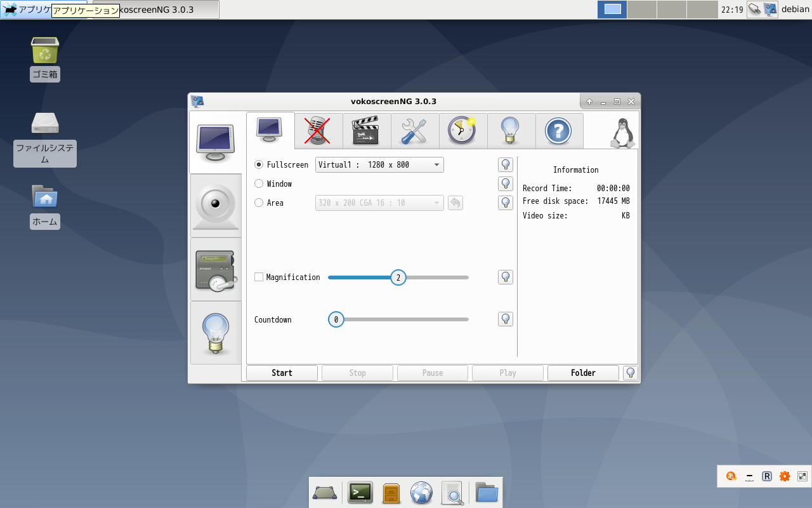Viewport: 812px width, 508px height.
Task: Switch to the fourth workspace in pager
Action: point(702,10)
